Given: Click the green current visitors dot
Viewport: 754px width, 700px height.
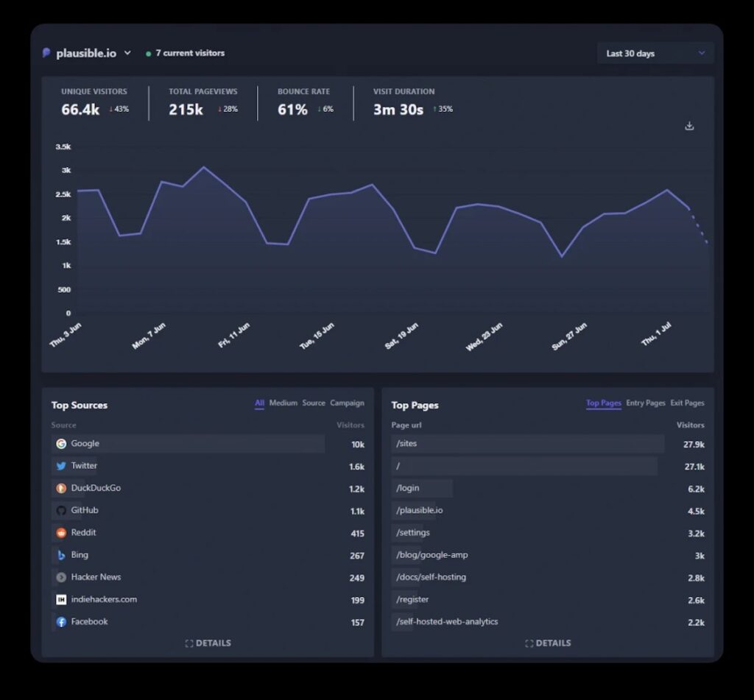Looking at the screenshot, I should point(148,54).
